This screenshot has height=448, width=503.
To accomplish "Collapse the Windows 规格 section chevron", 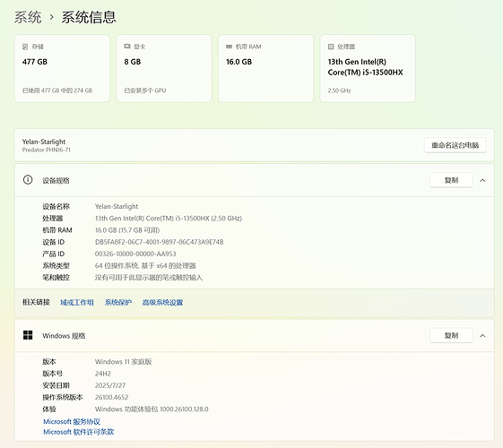I will 482,335.
